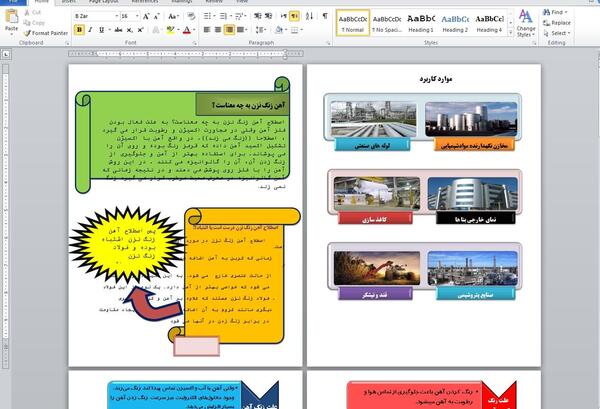Grow the font with the large A icon
Screen dimensions: 600x409
click(x=146, y=16)
